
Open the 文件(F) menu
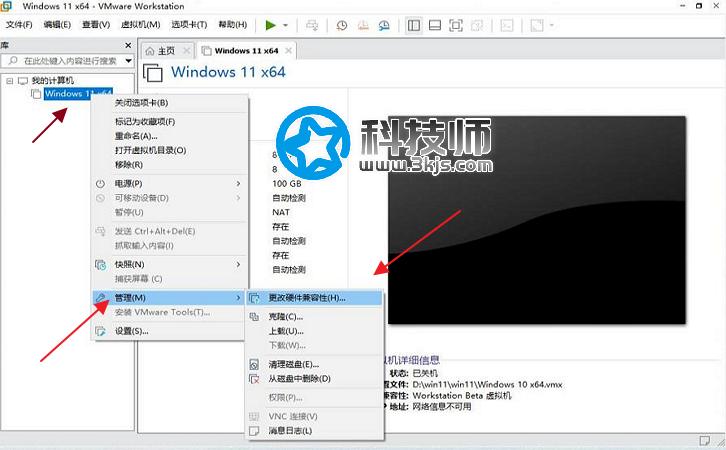tap(19, 25)
